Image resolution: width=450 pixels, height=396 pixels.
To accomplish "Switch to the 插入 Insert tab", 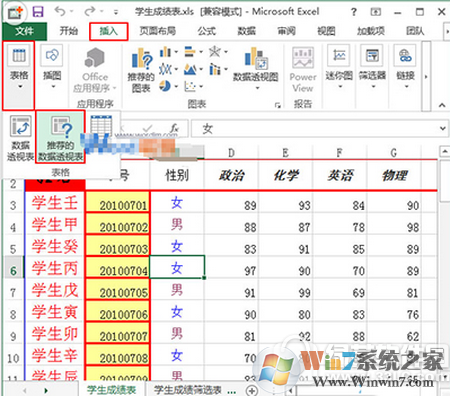I will 109,31.
